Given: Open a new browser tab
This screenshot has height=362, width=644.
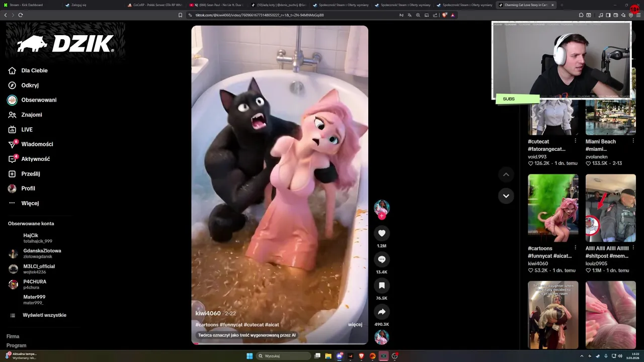Looking at the screenshot, I should [562, 5].
